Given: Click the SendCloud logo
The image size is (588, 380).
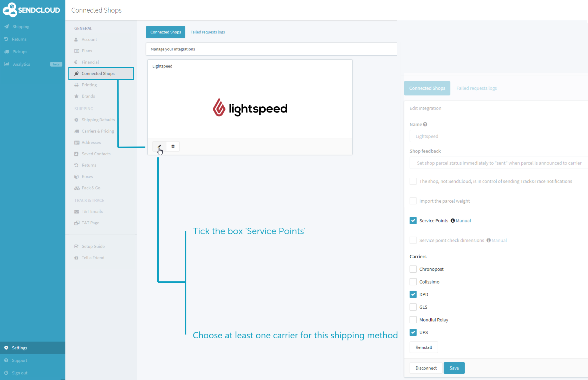Looking at the screenshot, I should 31,10.
